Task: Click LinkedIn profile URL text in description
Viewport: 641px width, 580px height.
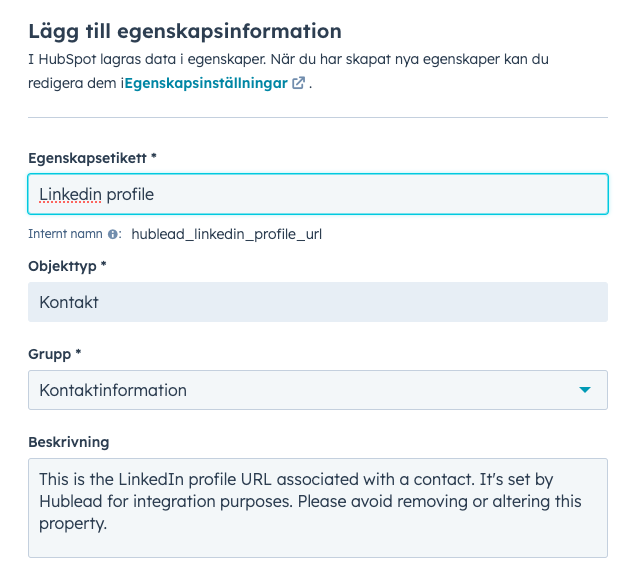Action: pyautogui.click(x=195, y=479)
